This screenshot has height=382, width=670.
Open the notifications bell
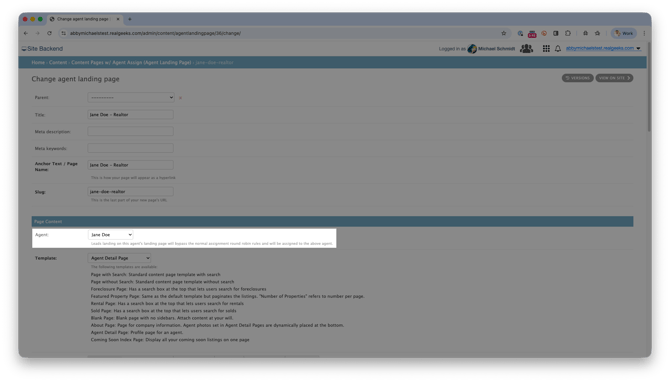tap(558, 49)
